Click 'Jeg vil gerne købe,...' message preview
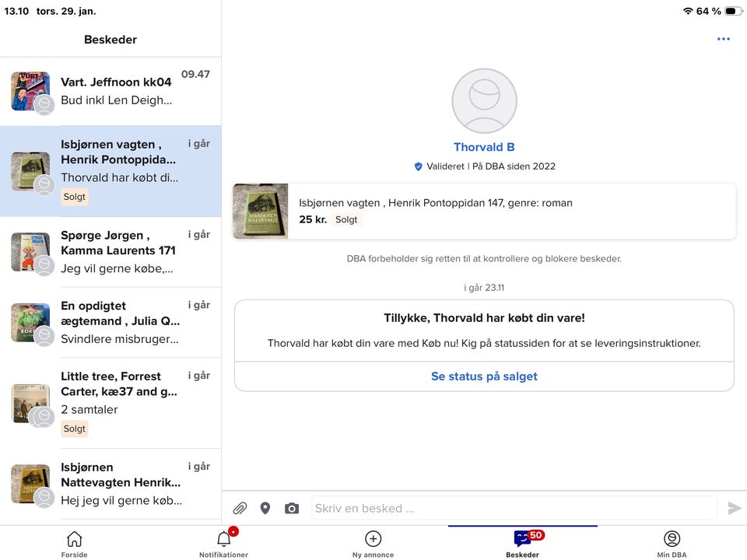The image size is (747, 560). 117,268
